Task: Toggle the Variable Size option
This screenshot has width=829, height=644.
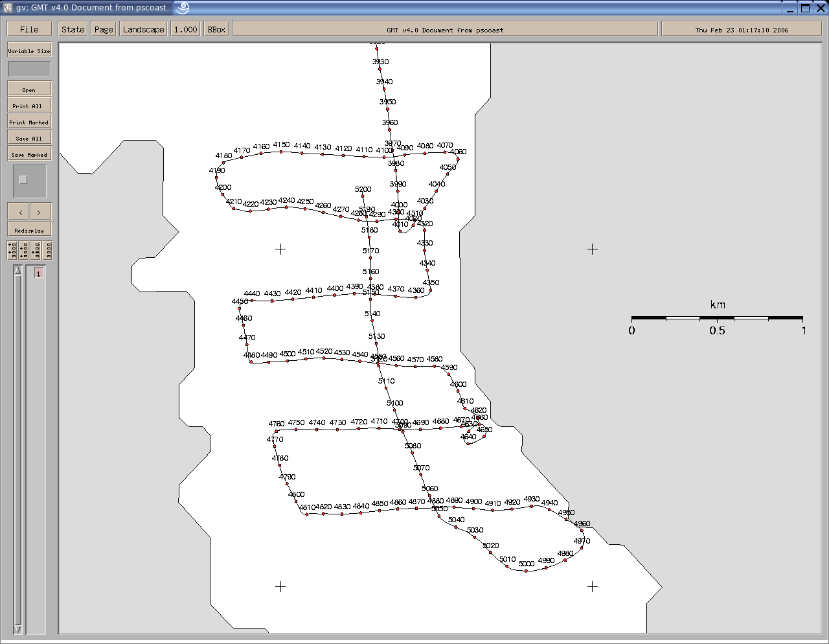Action: [29, 51]
